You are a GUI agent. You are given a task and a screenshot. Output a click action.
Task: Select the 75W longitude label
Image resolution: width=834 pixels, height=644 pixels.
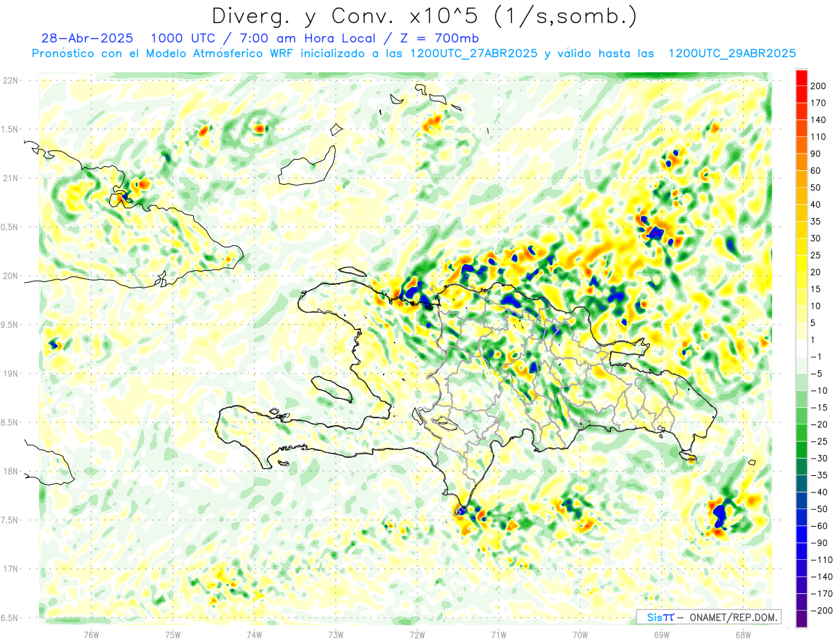click(x=173, y=634)
